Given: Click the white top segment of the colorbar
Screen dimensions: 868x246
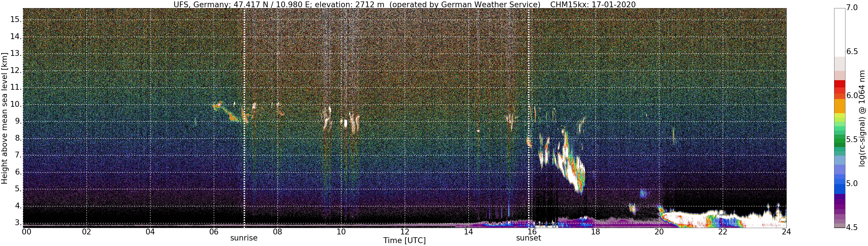Looking at the screenshot, I should pyautogui.click(x=839, y=32).
